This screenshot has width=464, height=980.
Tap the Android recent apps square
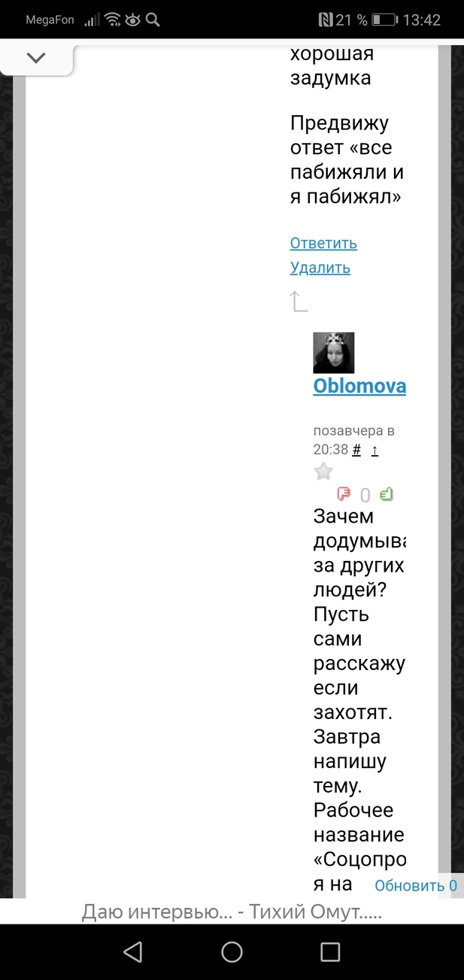pyautogui.click(x=330, y=951)
